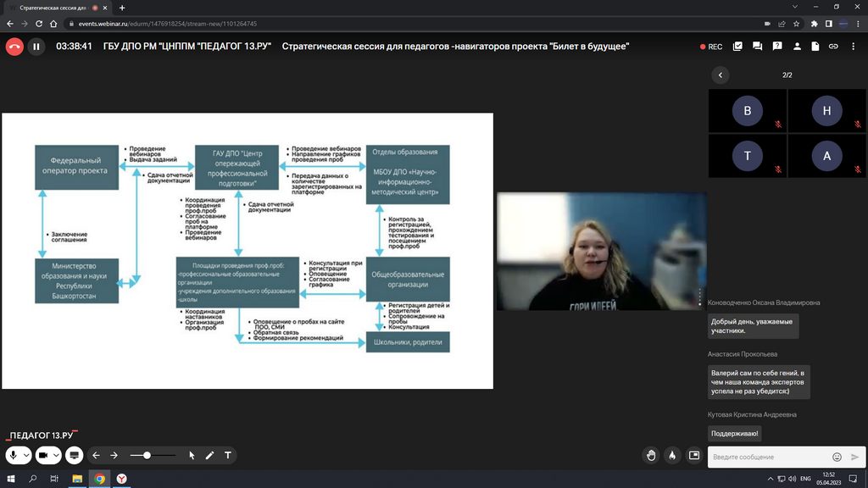Advance to the next slide with the right arrow
Screen dimensions: 868x488
click(x=114, y=455)
